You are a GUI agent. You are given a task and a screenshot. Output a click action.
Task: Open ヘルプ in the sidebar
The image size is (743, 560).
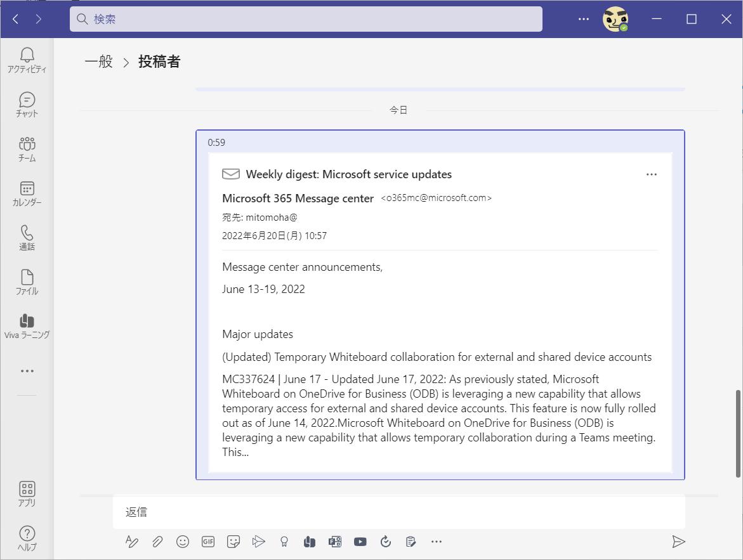[x=27, y=538]
